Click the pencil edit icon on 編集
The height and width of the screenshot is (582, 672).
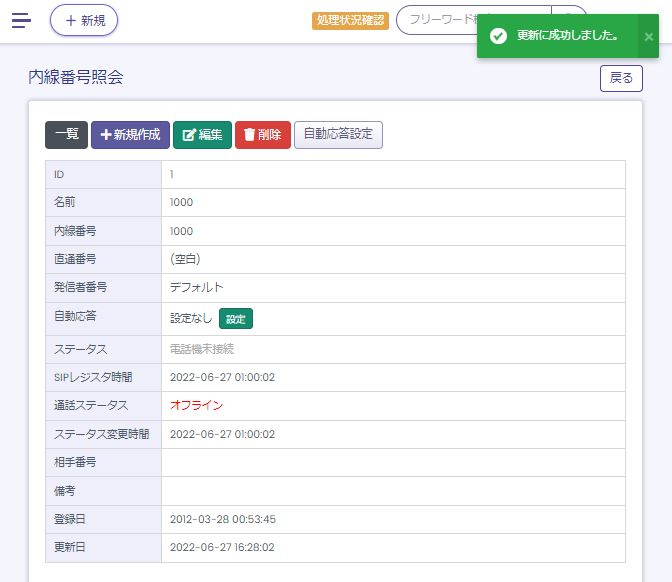point(188,135)
